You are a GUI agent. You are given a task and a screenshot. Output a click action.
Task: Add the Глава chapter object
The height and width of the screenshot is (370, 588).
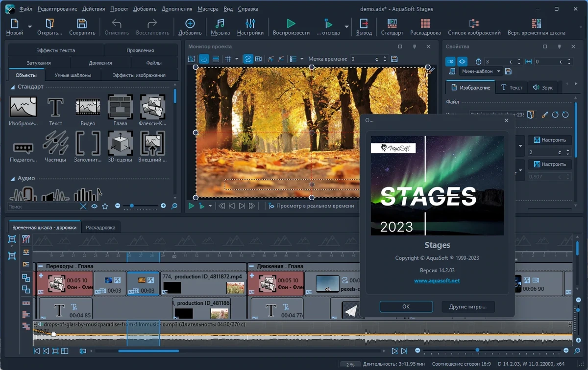coord(120,111)
